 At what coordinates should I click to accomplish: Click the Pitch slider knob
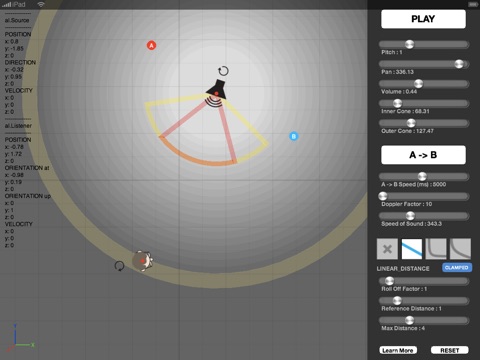coord(410,44)
